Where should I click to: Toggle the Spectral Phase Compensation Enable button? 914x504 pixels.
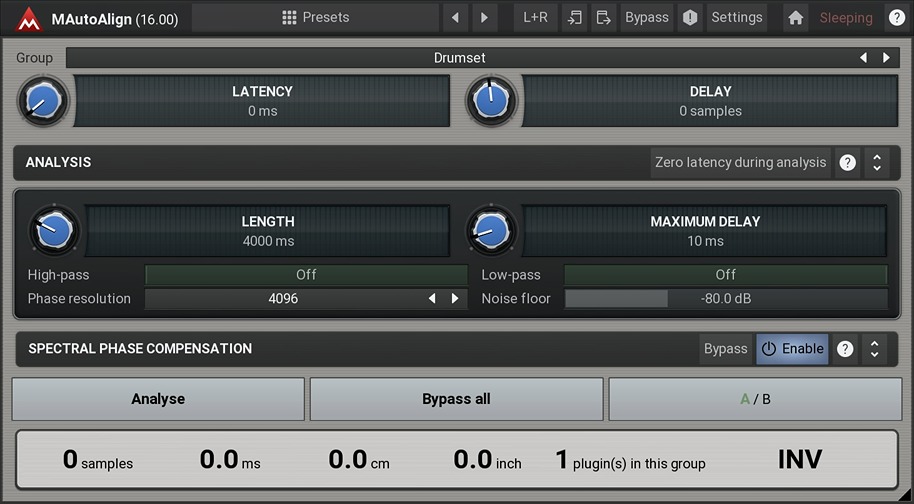pos(792,349)
